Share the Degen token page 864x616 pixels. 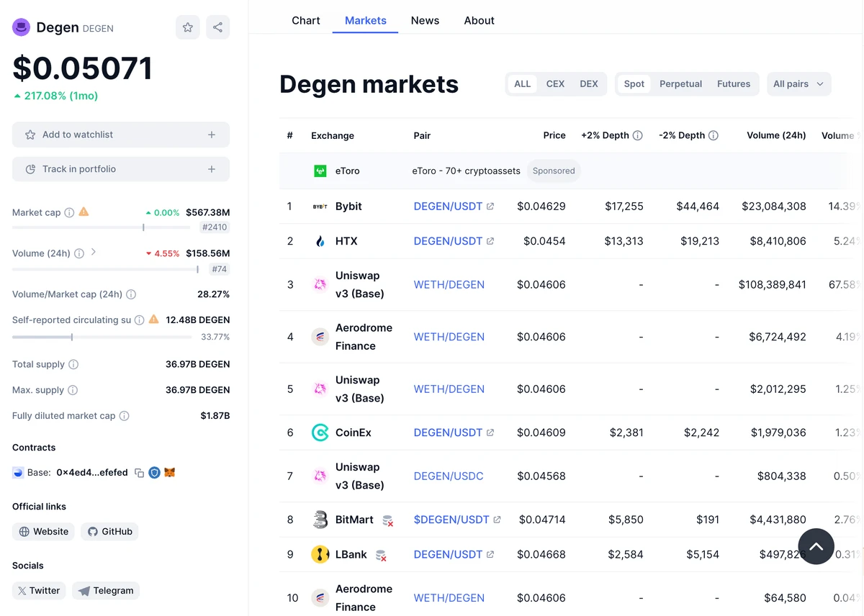(x=217, y=27)
